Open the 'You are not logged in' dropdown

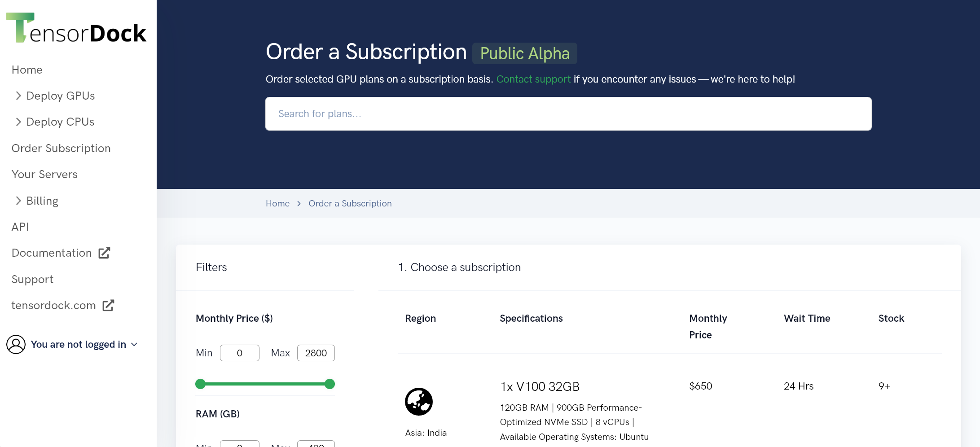[83, 345]
